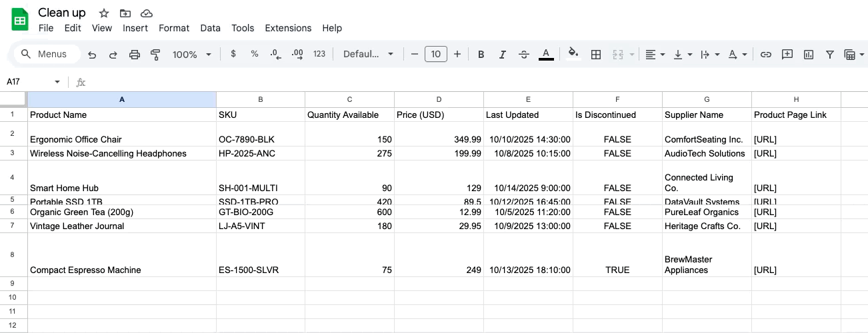Open the Data menu
This screenshot has width=868, height=333.
coord(210,28)
